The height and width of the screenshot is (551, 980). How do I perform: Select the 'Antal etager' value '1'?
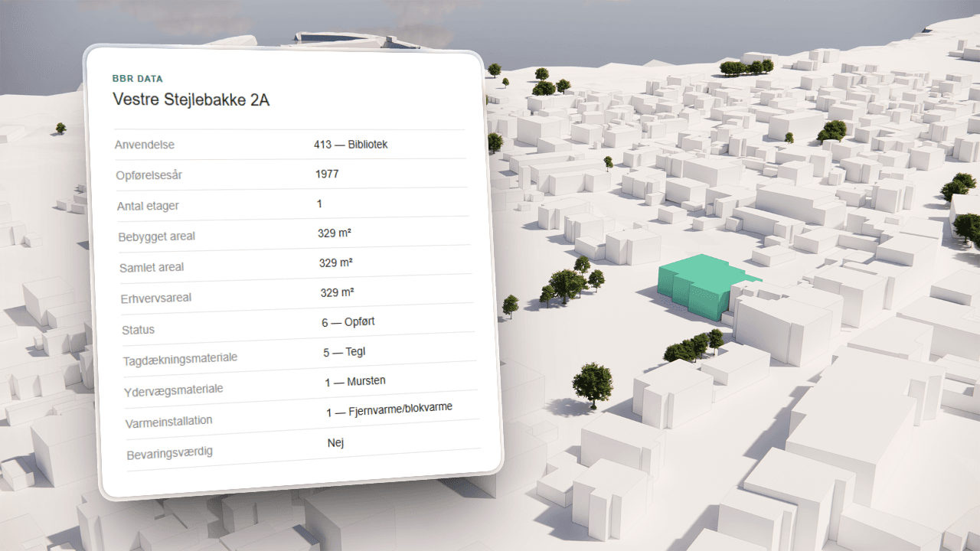point(319,204)
